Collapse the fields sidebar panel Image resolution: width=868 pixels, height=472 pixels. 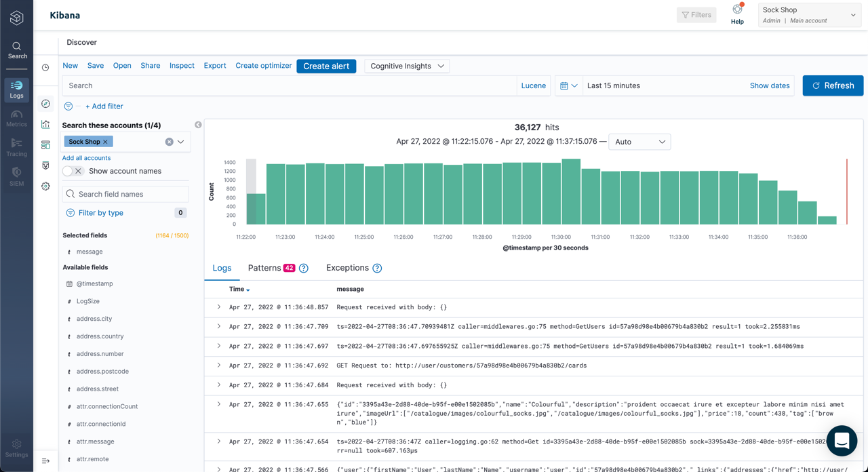[198, 125]
